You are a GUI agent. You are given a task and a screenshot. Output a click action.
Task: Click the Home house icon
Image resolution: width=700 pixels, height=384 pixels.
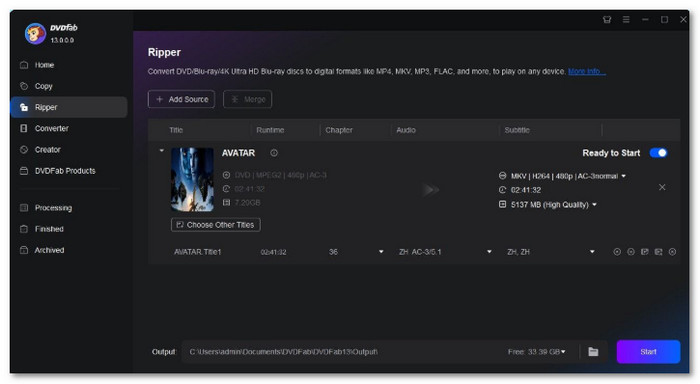[24, 65]
